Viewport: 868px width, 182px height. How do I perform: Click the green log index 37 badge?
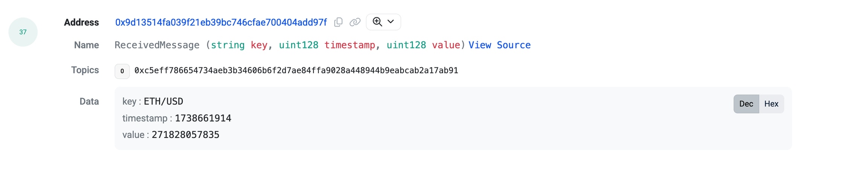pyautogui.click(x=23, y=32)
